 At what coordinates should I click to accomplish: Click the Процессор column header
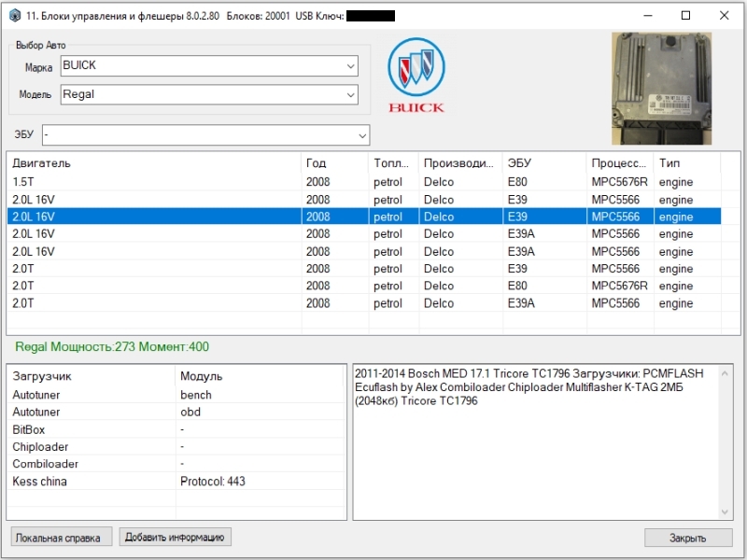click(620, 163)
